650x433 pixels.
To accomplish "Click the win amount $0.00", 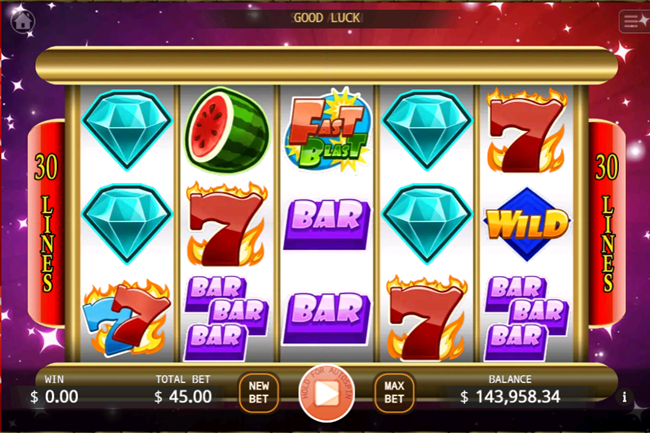I will point(54,397).
